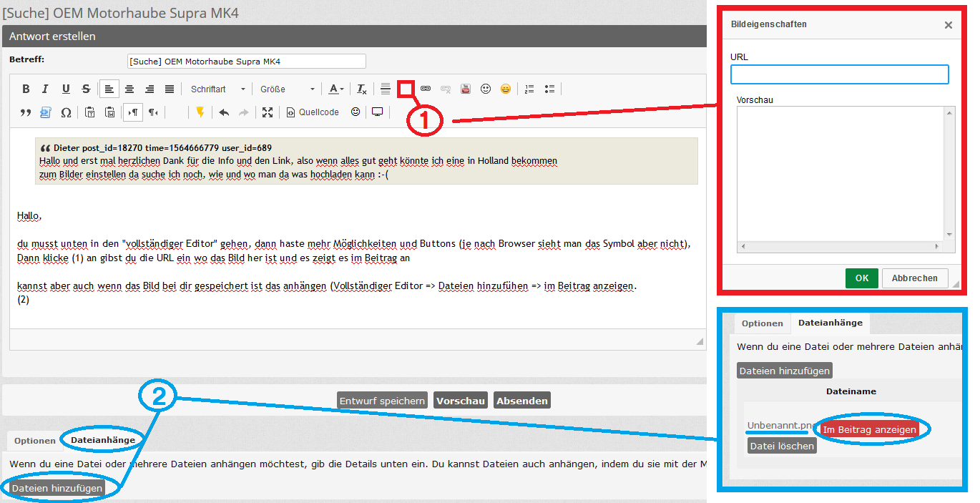Insert a numbered list
Viewport: 980px width, 503px height.
529,89
